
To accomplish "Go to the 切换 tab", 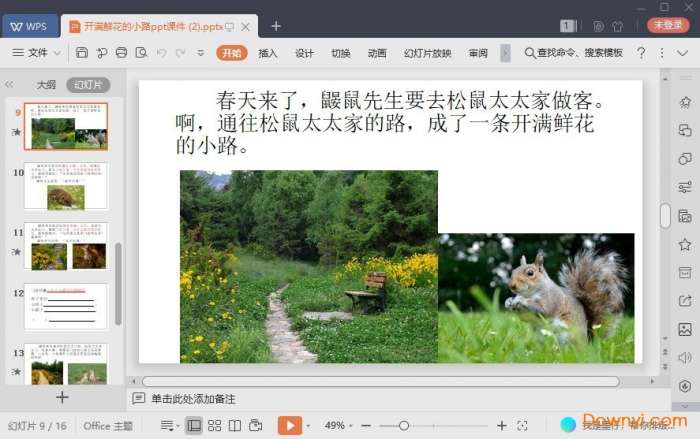I will pos(341,53).
